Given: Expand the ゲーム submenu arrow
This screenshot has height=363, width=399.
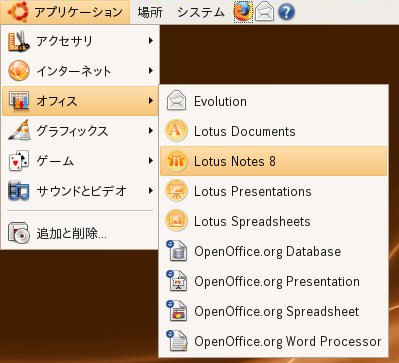Looking at the screenshot, I should click(151, 161).
